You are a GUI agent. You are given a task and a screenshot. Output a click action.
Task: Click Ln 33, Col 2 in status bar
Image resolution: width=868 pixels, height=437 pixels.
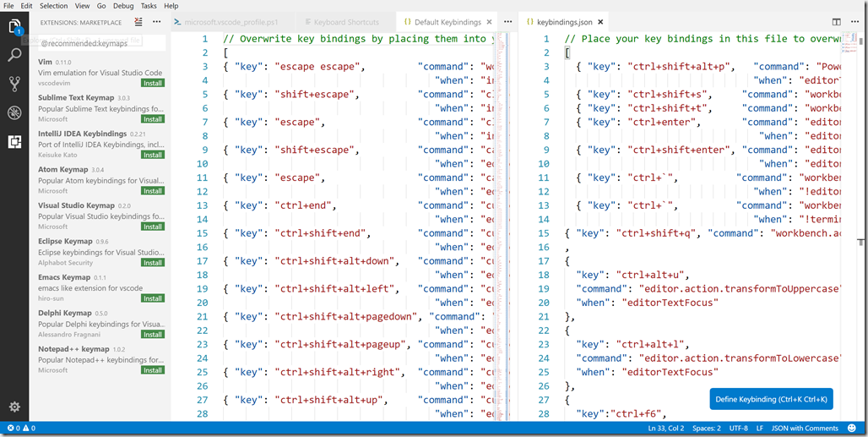coord(666,429)
